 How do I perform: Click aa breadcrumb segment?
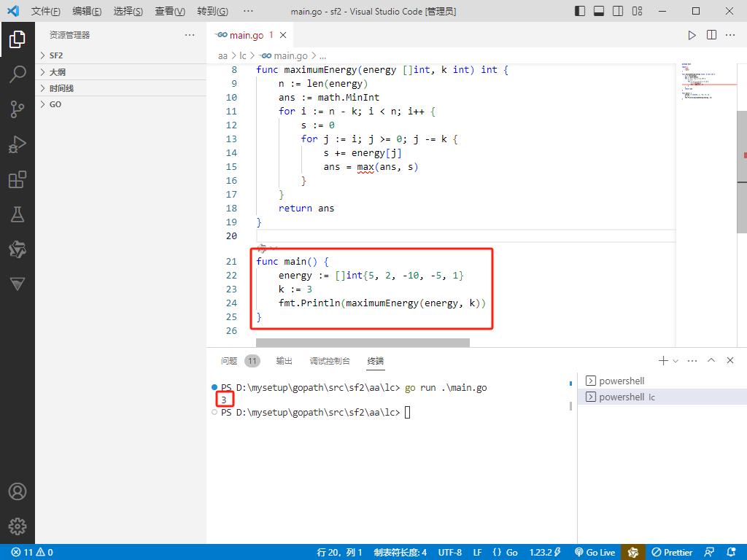(x=222, y=56)
